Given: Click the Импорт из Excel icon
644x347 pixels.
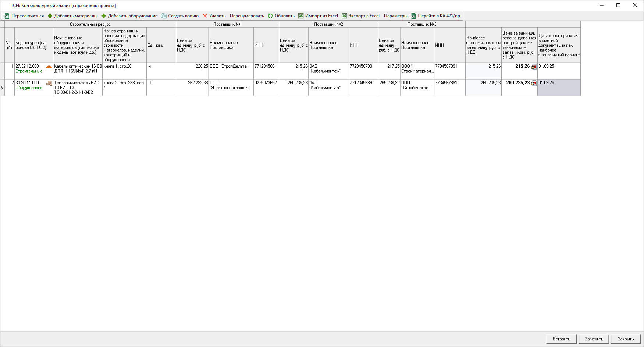Looking at the screenshot, I should pos(301,16).
